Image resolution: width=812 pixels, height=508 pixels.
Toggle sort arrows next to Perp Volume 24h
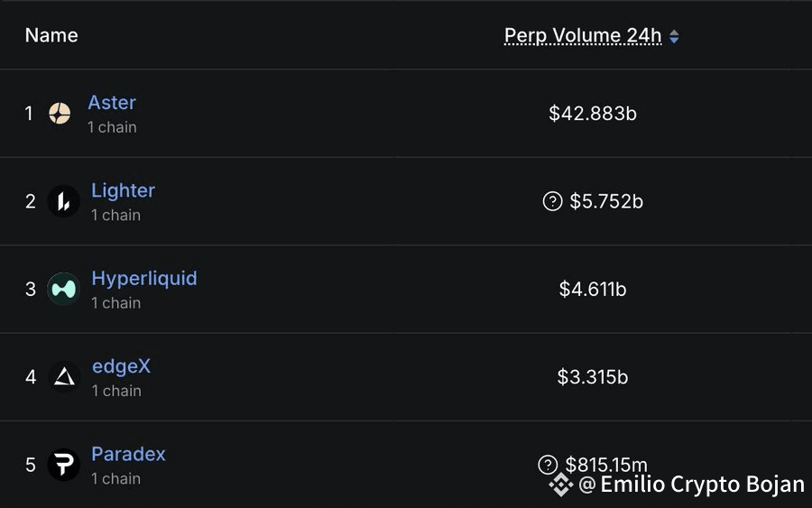674,36
